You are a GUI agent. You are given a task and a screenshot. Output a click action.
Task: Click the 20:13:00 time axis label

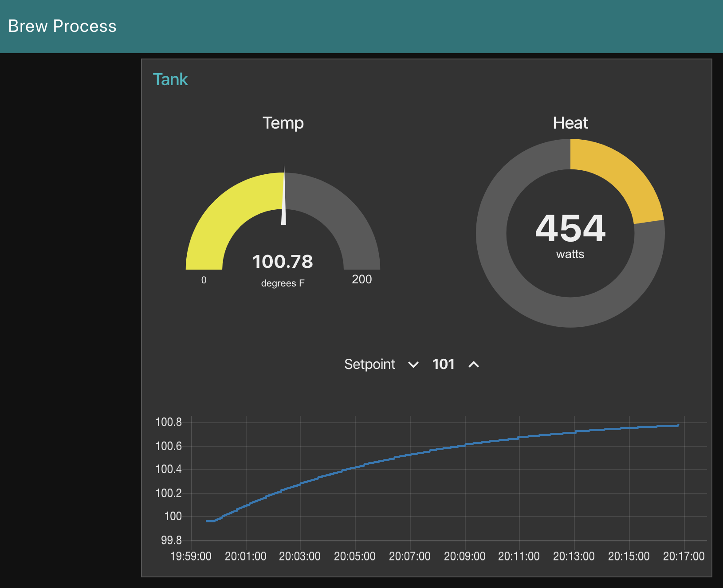574,556
